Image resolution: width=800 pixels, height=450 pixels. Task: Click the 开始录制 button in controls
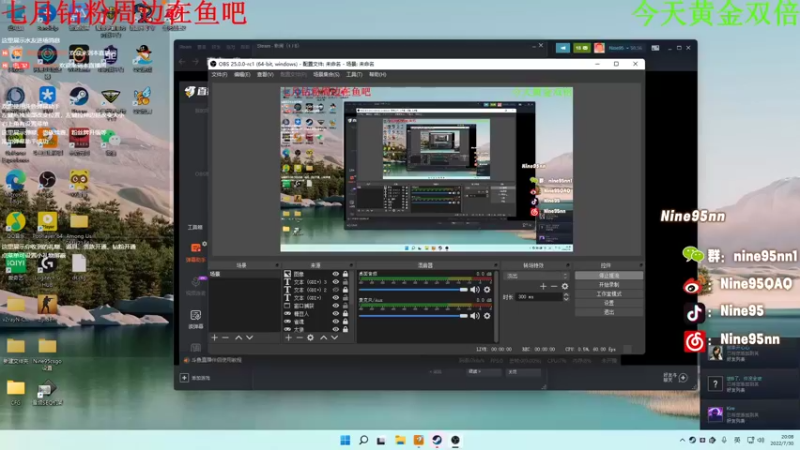609,285
